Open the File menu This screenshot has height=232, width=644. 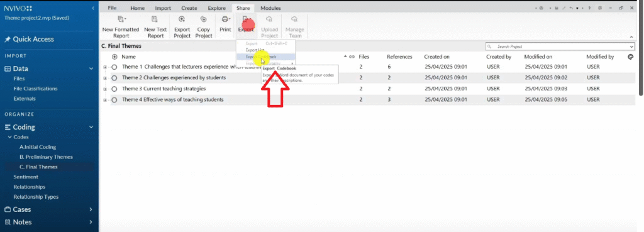[112, 8]
